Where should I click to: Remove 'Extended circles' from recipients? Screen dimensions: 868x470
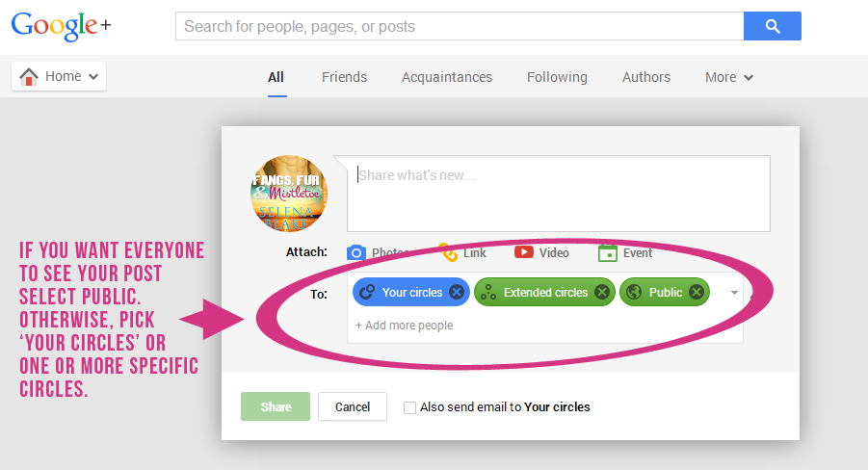pos(601,292)
